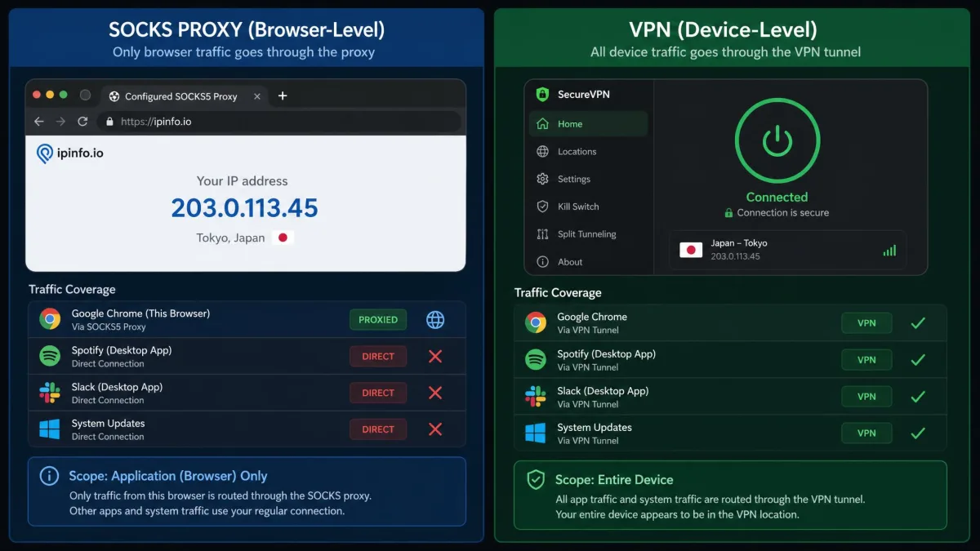The image size is (980, 551).
Task: Click the VPN badge for Spotify
Action: point(866,359)
